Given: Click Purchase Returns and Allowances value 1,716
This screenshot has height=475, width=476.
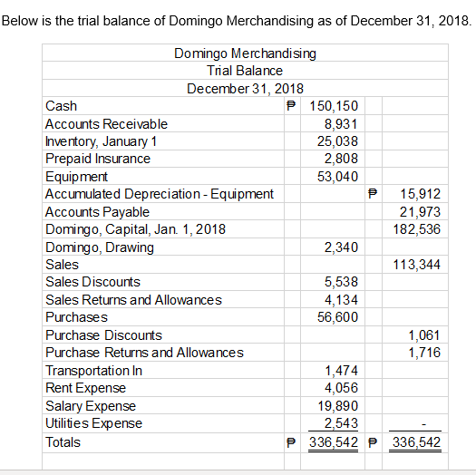Looking at the screenshot, I should 424,353.
